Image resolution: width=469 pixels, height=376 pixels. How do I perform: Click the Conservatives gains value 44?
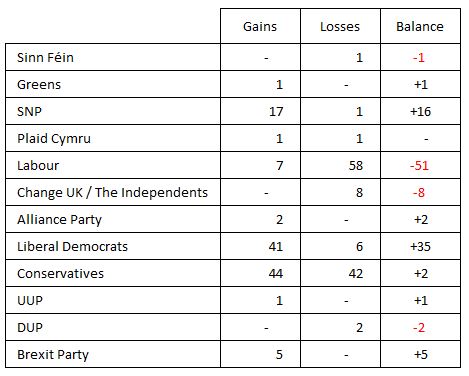(276, 273)
